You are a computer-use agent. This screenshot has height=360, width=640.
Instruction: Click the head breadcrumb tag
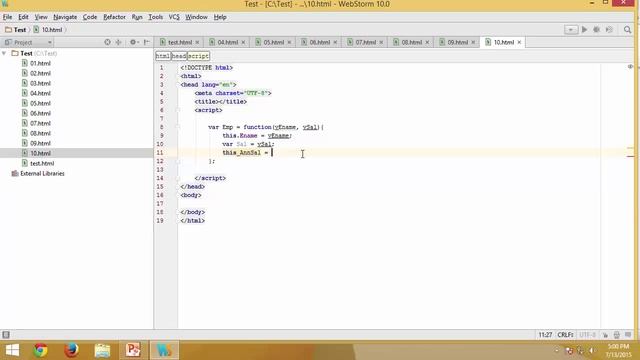179,56
